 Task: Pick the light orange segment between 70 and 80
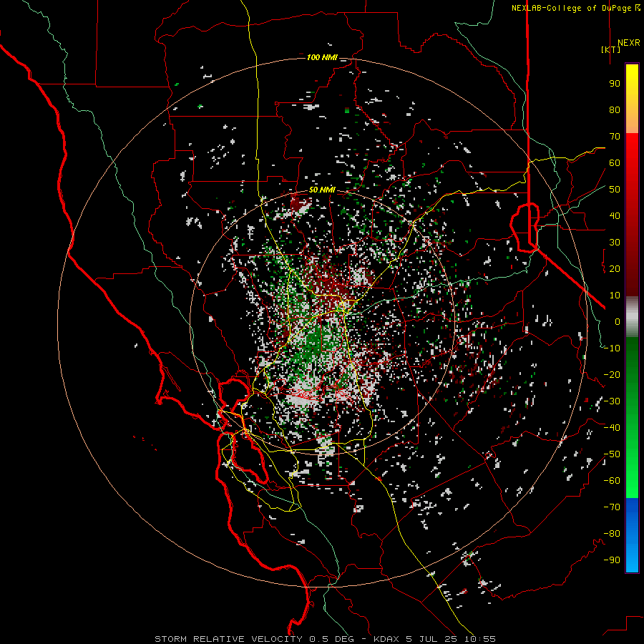pos(632,121)
